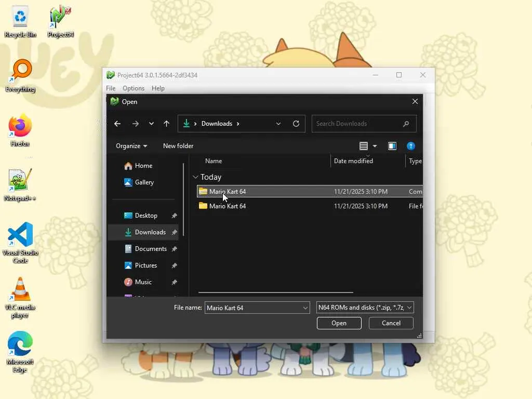
Task: Toggle the preview pane icon
Action: pyautogui.click(x=392, y=146)
